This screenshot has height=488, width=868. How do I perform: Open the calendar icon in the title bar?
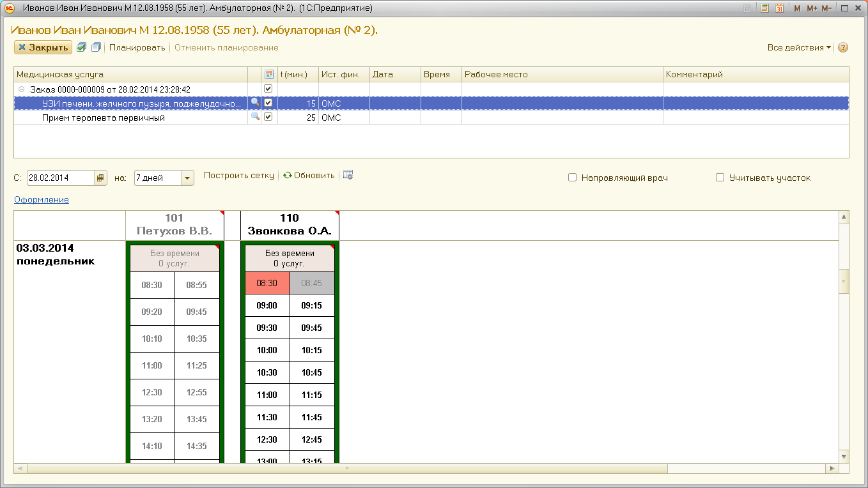click(x=779, y=8)
